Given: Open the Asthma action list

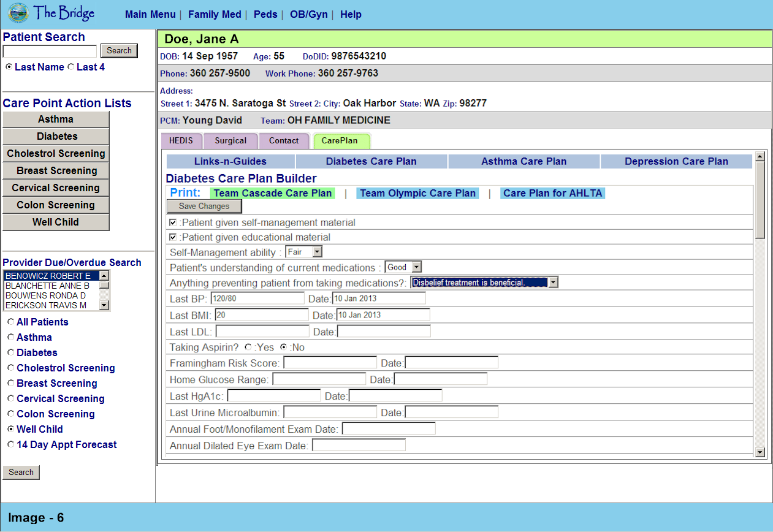Looking at the screenshot, I should coord(56,120).
